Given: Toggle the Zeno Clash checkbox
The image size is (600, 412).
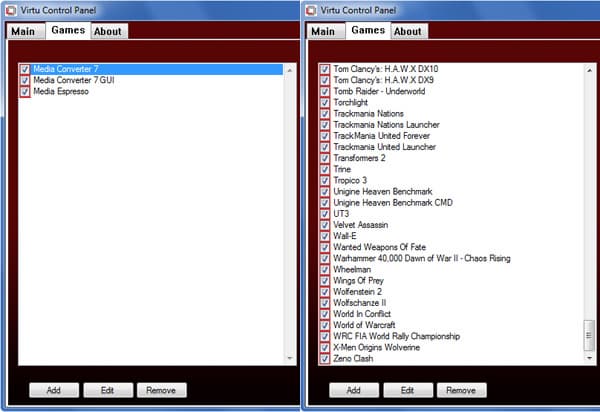Looking at the screenshot, I should (324, 359).
